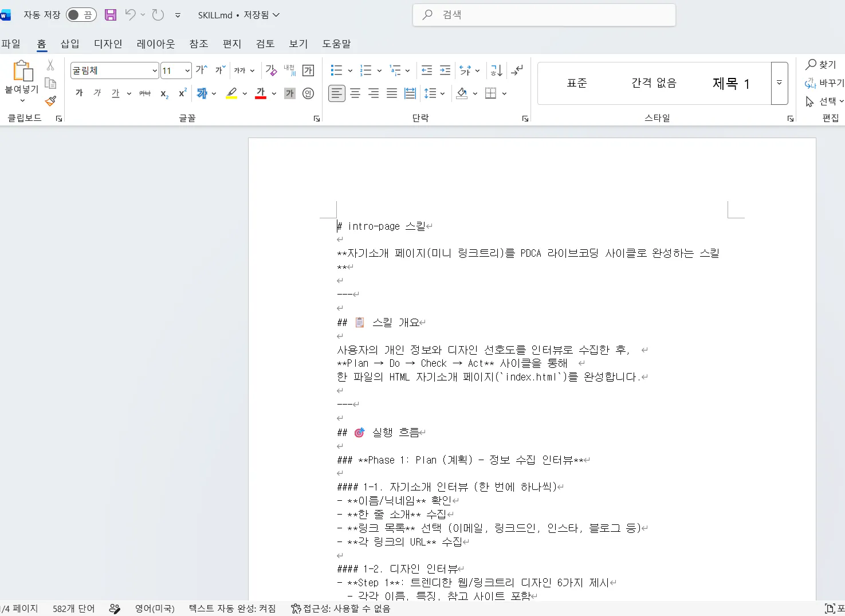Click the 찾기 button
Image resolution: width=845 pixels, height=616 pixels.
coord(822,65)
